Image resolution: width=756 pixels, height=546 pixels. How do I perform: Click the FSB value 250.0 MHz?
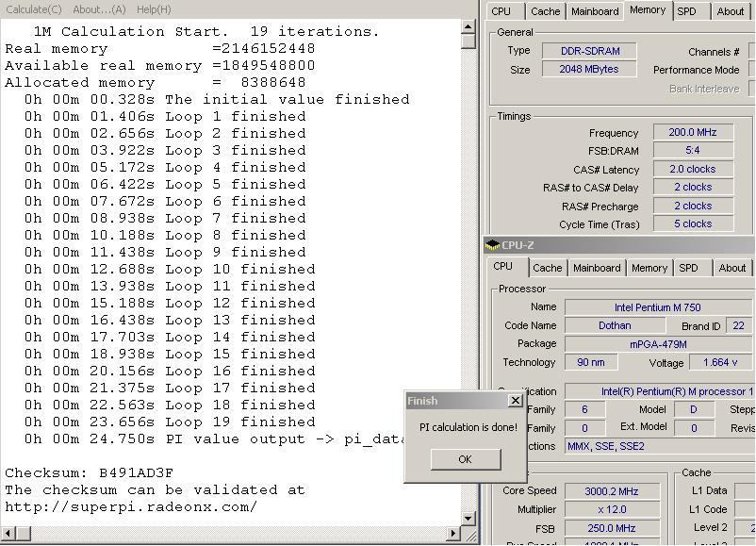click(612, 528)
